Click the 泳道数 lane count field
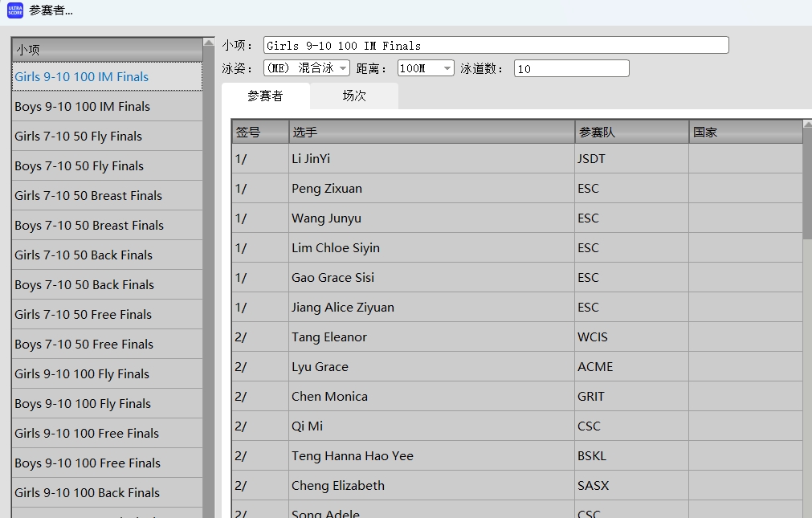Screen dimensions: 812x518 click(571, 69)
